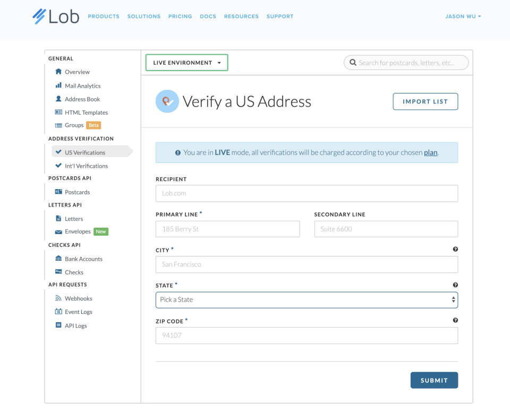This screenshot has height=420, width=510.
Task: Click the help icon beside City
Action: point(455,249)
